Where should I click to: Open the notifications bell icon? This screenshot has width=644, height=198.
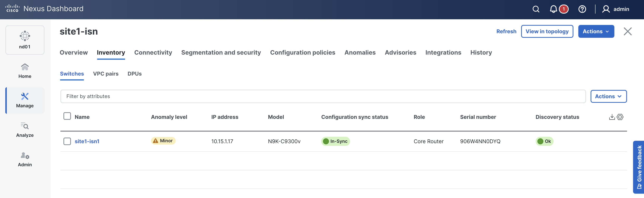[553, 9]
